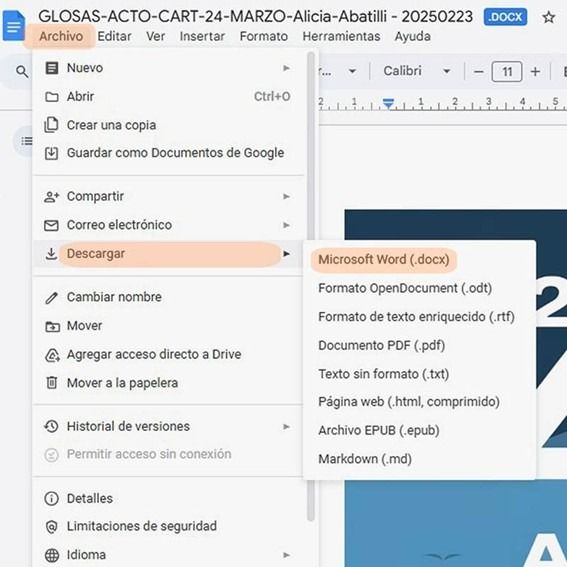The height and width of the screenshot is (567, 567).
Task: Show the document outline list icon
Action: point(27,141)
